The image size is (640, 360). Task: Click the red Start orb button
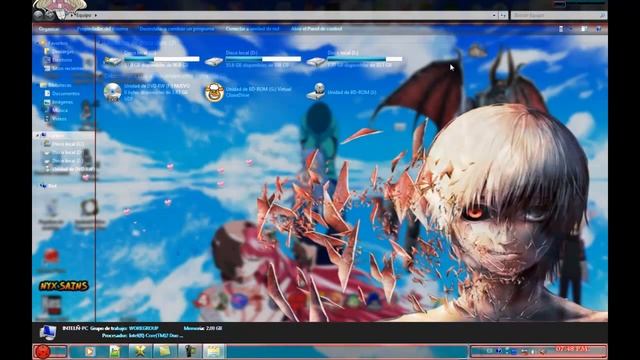42,351
